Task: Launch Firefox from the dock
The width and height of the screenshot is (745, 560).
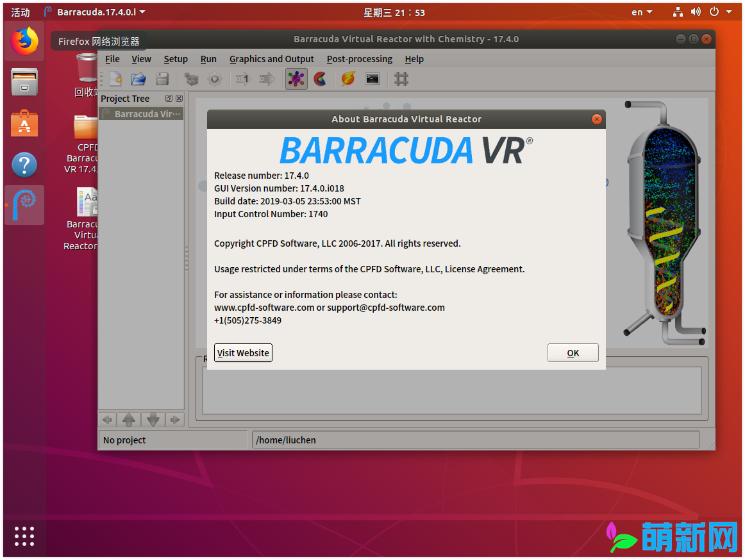Action: click(24, 40)
